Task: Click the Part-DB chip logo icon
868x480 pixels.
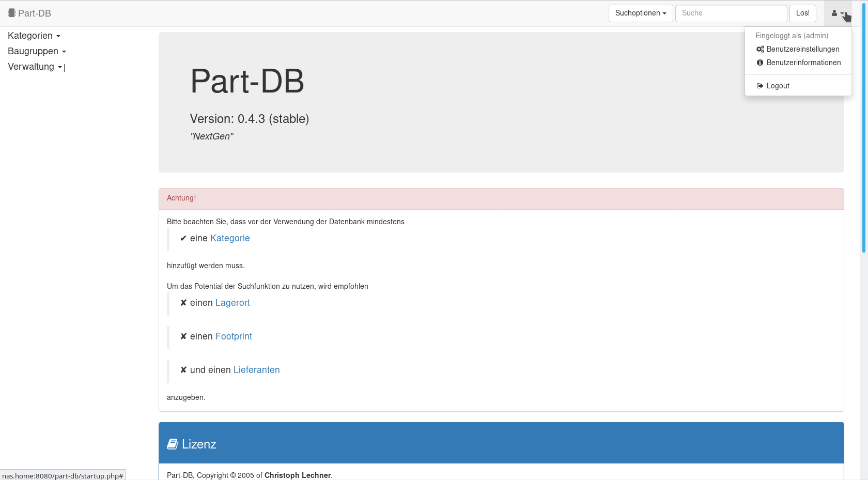Action: click(11, 13)
